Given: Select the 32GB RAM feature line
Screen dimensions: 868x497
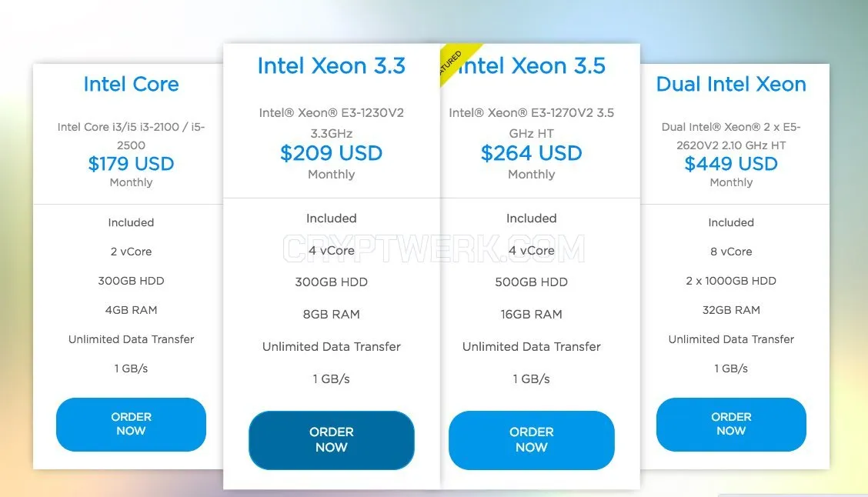Looking at the screenshot, I should (x=731, y=310).
